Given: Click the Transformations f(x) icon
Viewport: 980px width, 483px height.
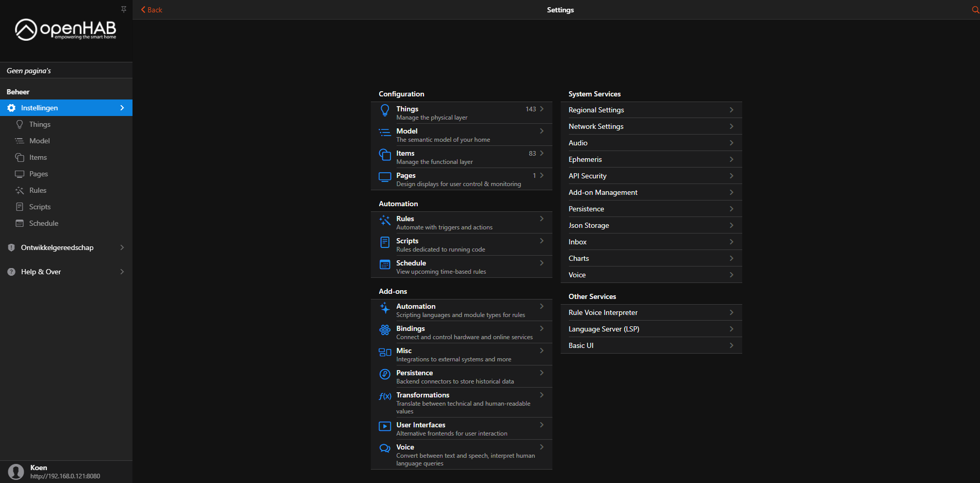Looking at the screenshot, I should coord(385,396).
